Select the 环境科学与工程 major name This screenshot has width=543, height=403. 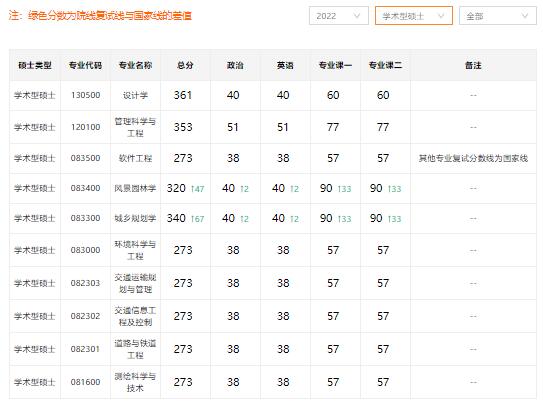(x=135, y=250)
